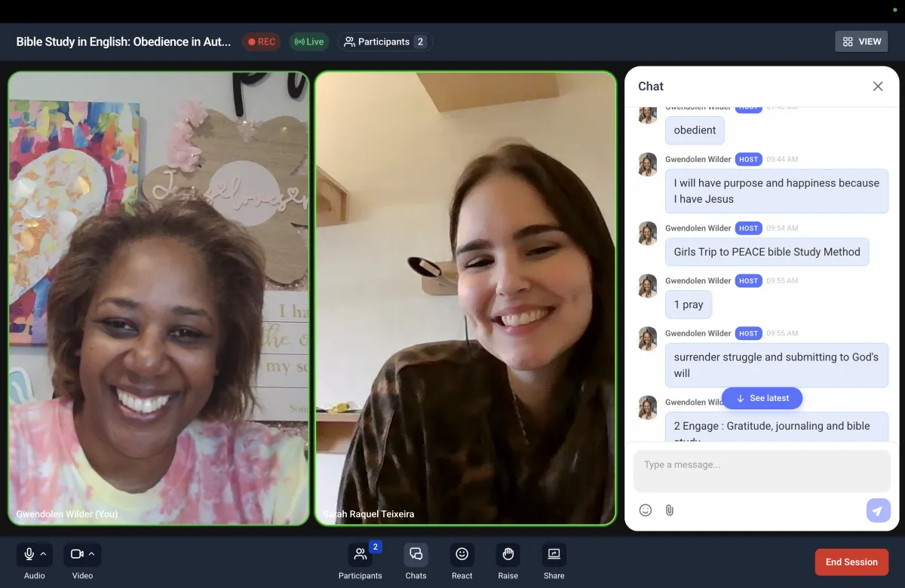
Task: Click the 'I will have purpose and happiness' message
Action: tap(777, 191)
